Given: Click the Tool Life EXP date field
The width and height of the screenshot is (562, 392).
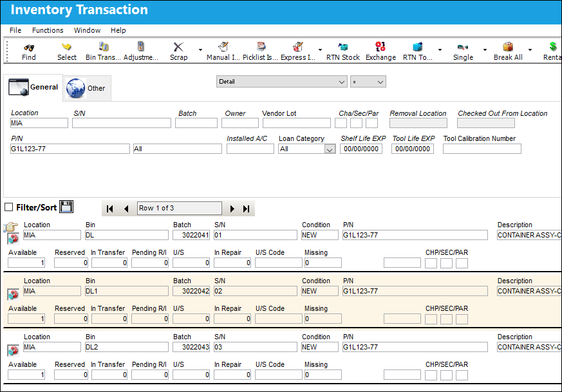Looking at the screenshot, I should [413, 149].
